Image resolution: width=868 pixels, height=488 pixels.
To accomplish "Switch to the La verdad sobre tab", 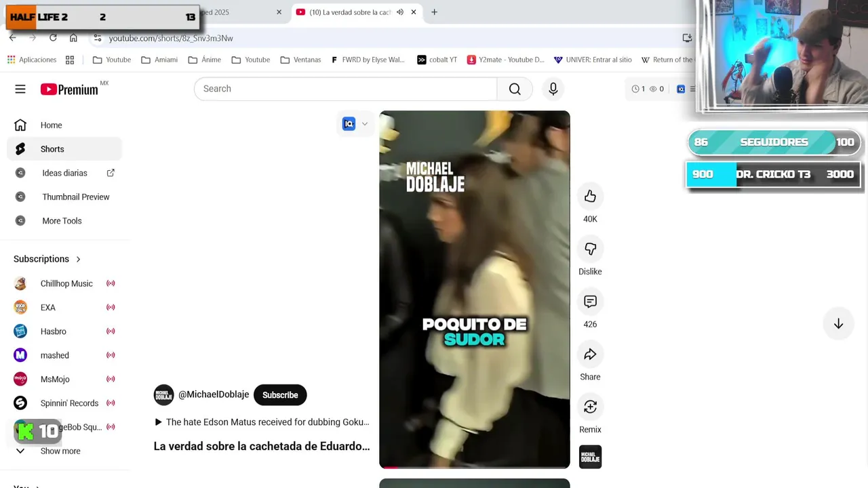I will (x=349, y=12).
